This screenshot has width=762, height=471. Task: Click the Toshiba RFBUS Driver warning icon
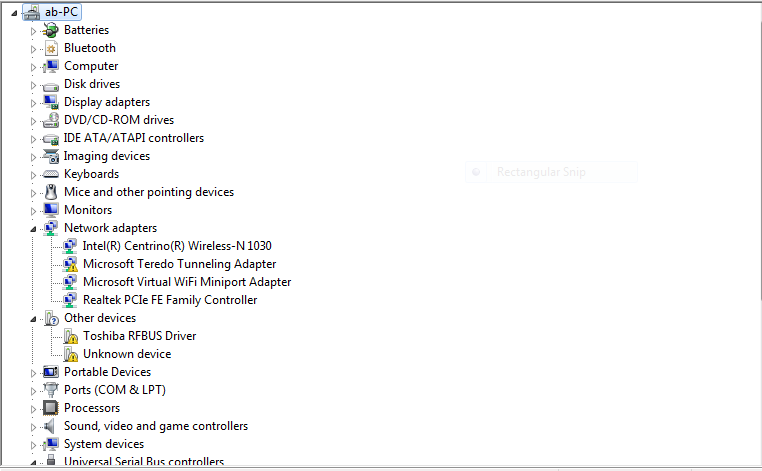tap(70, 336)
